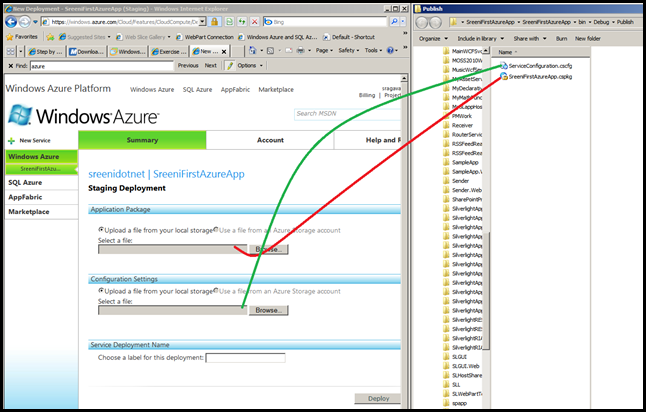This screenshot has height=412, width=646.
Task: Click Next in the Find bar
Action: pyautogui.click(x=211, y=66)
